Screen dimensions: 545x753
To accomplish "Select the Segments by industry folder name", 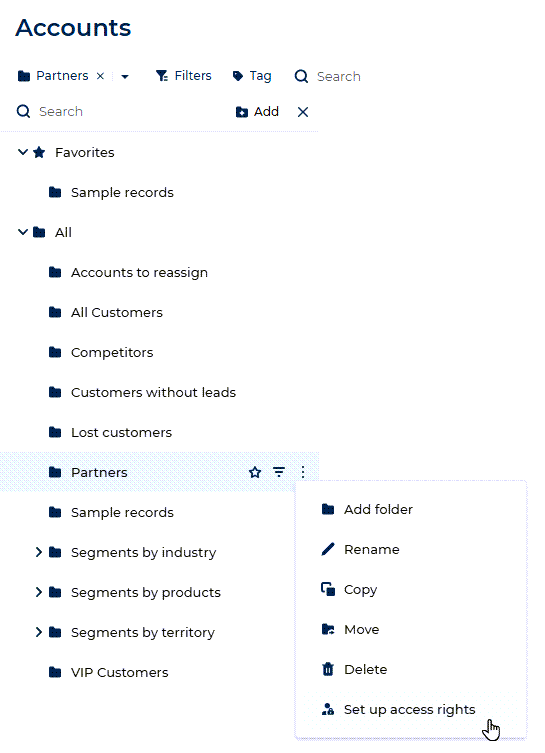I will 144,553.
